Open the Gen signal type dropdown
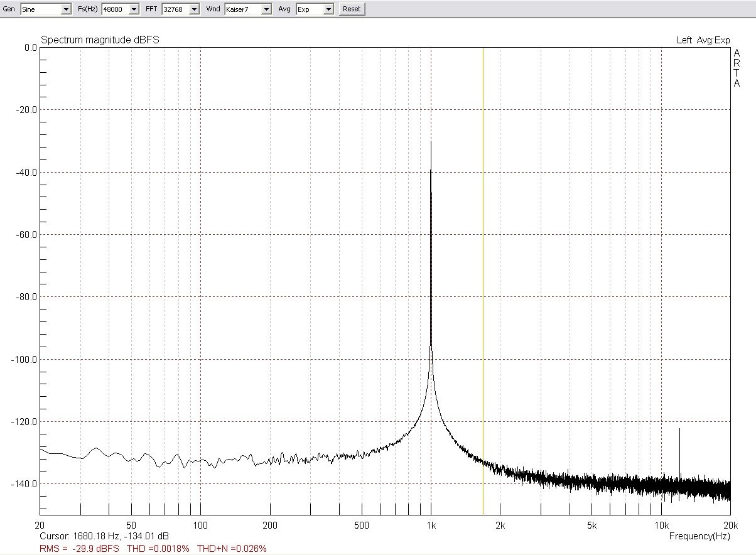Image resolution: width=756 pixels, height=555 pixels. click(x=45, y=9)
